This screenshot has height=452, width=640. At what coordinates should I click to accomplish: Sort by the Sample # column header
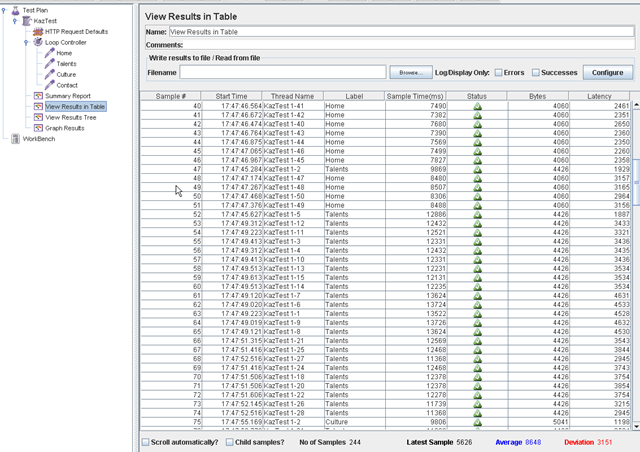[171, 96]
